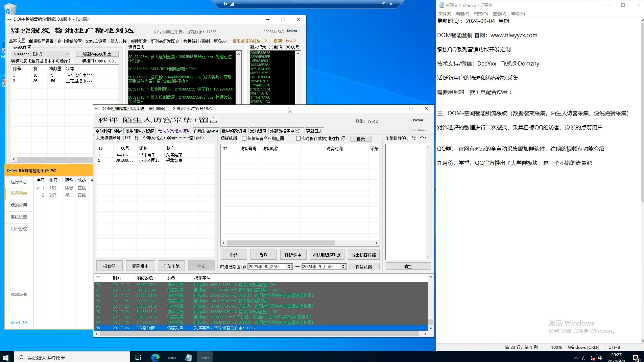Click the Windows Start button
The image size is (644, 362).
[x=6, y=358]
